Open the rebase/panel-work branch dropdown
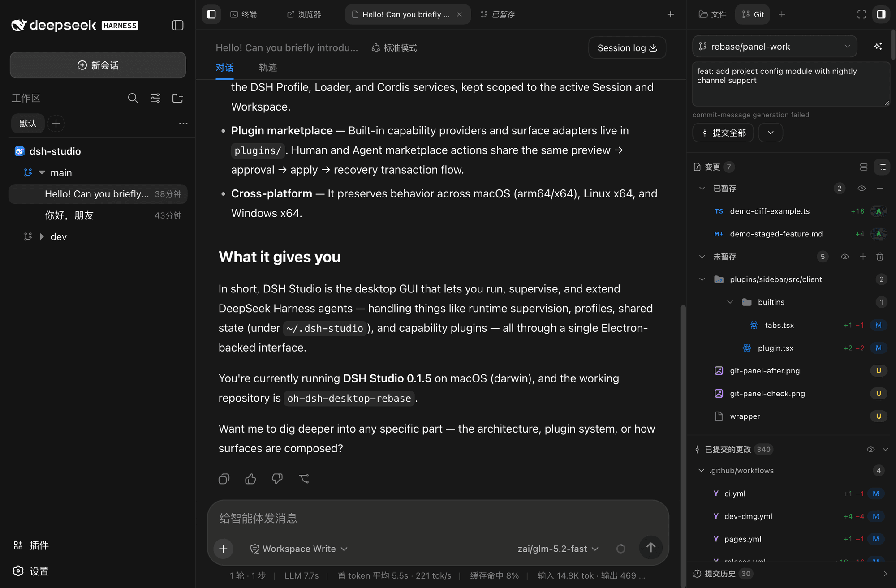The width and height of the screenshot is (896, 588). point(775,46)
